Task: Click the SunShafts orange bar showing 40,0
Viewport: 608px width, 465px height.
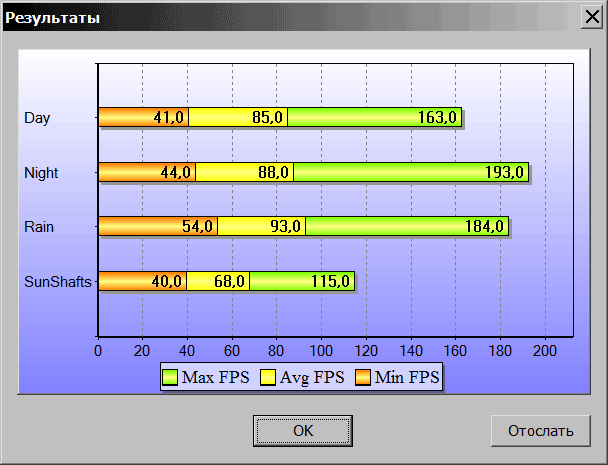Action: [142, 281]
